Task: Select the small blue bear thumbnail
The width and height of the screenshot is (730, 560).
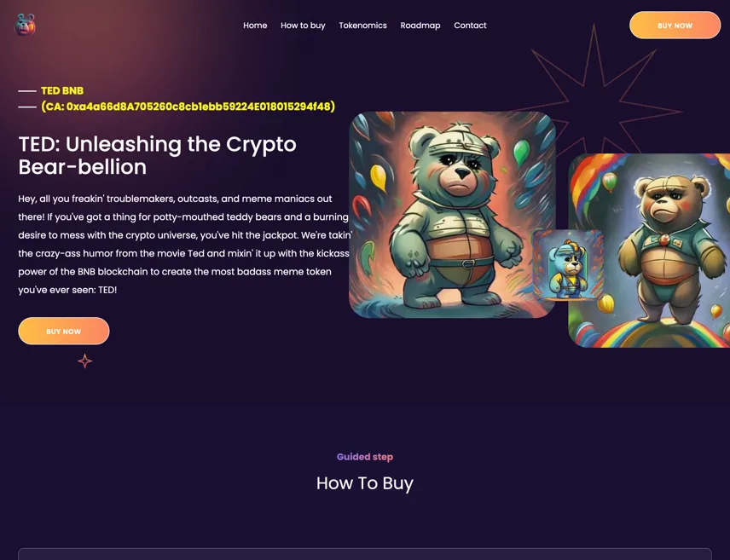Action: click(x=568, y=265)
